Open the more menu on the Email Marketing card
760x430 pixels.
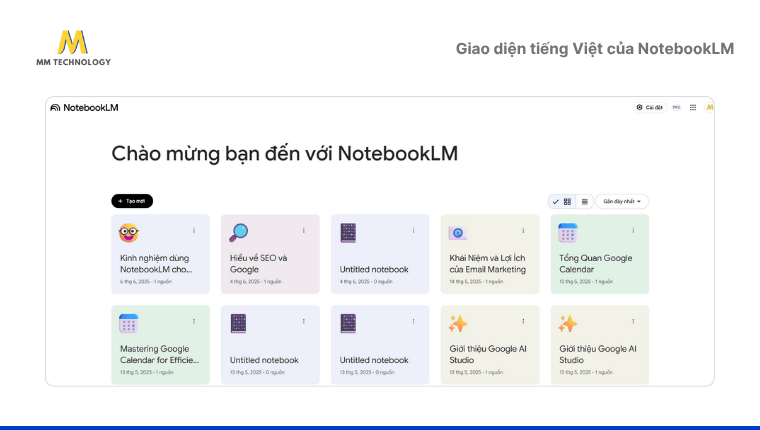point(523,231)
